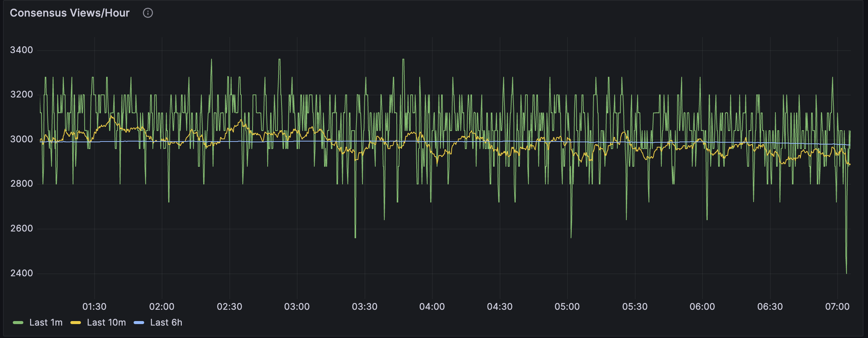Viewport: 868px width, 338px height.
Task: Toggle the Last 1m series in legend
Action: pos(46,323)
